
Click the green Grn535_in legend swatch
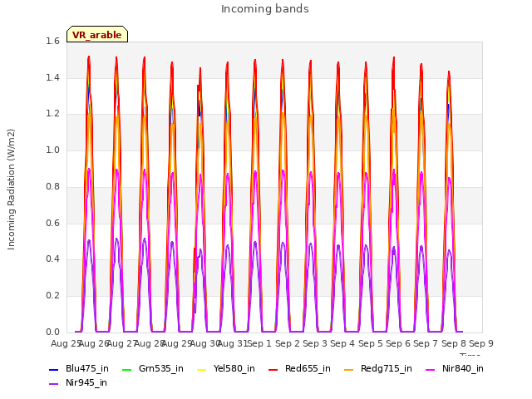pyautogui.click(x=126, y=369)
